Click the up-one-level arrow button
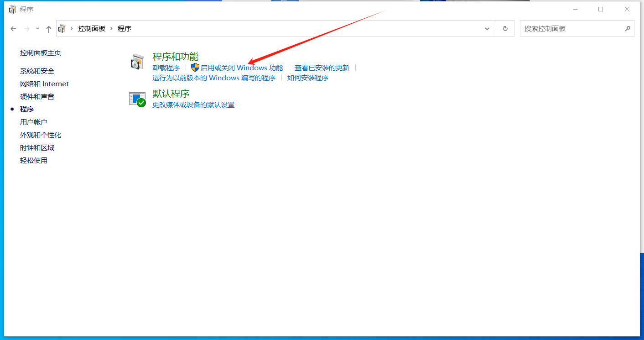Image resolution: width=644 pixels, height=340 pixels. (x=49, y=29)
